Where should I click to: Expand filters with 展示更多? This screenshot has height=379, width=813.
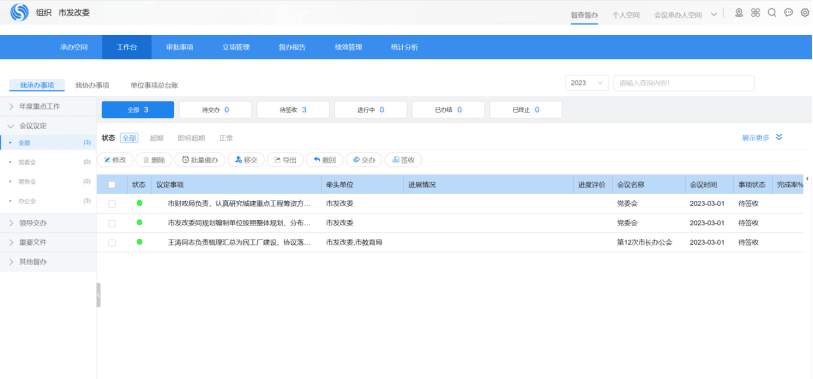tap(762, 137)
